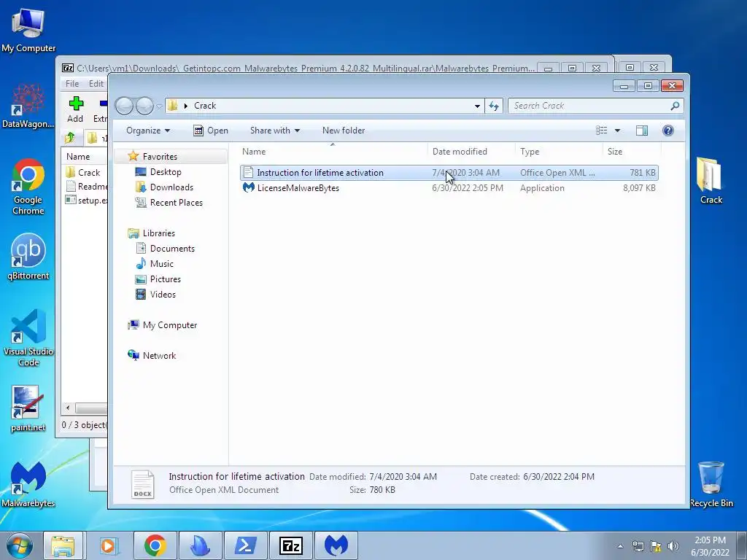Select Desktop in the navigation pane

coord(166,172)
